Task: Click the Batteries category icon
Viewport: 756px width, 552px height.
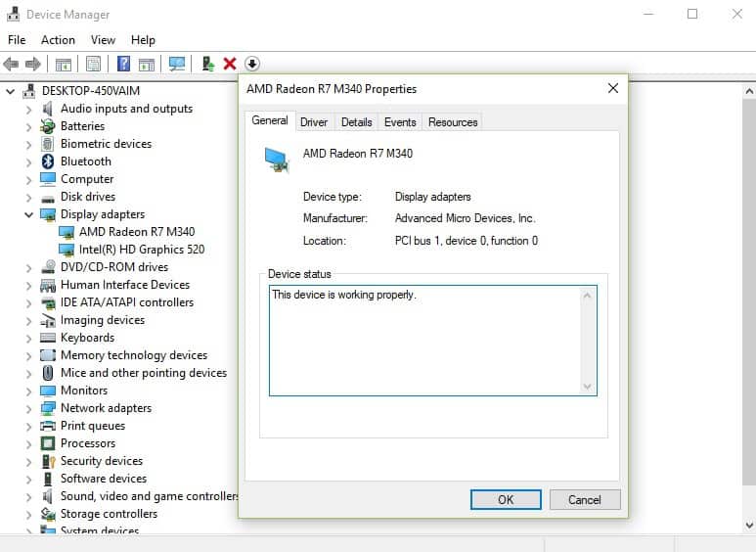Action: [x=48, y=126]
